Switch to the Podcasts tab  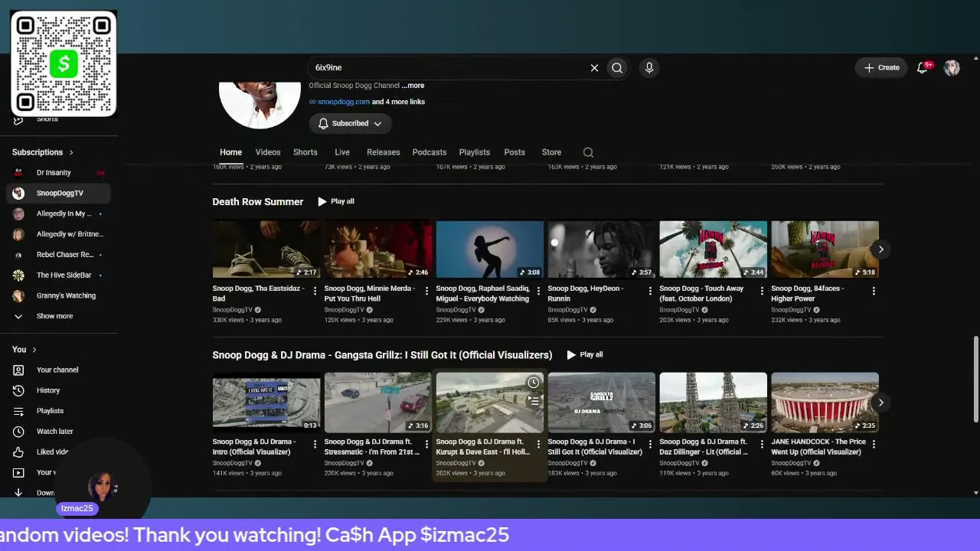(x=430, y=152)
